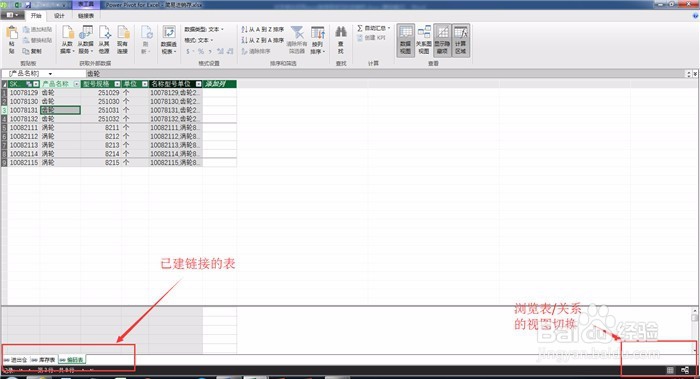Select cell 8213 in 型号规格 column
The width and height of the screenshot is (700, 379).
click(x=101, y=145)
